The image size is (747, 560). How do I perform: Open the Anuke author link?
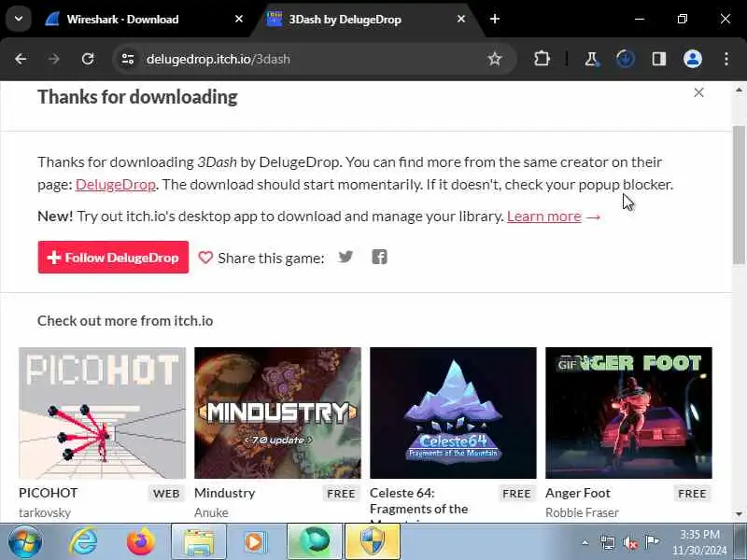point(211,512)
